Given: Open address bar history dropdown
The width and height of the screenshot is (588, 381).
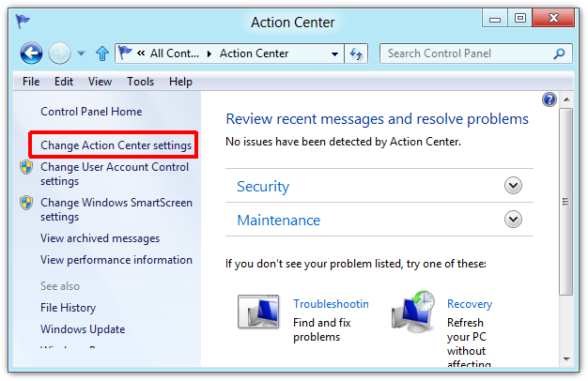Looking at the screenshot, I should [335, 53].
